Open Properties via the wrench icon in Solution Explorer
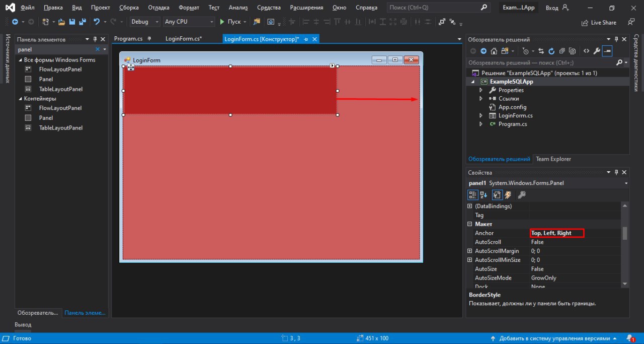Viewport: 644px width, 344px height. 597,51
